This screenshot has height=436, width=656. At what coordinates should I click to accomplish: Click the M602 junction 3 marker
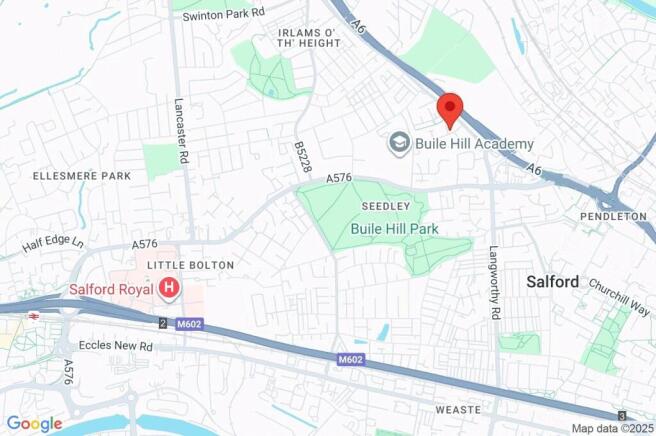(622, 415)
